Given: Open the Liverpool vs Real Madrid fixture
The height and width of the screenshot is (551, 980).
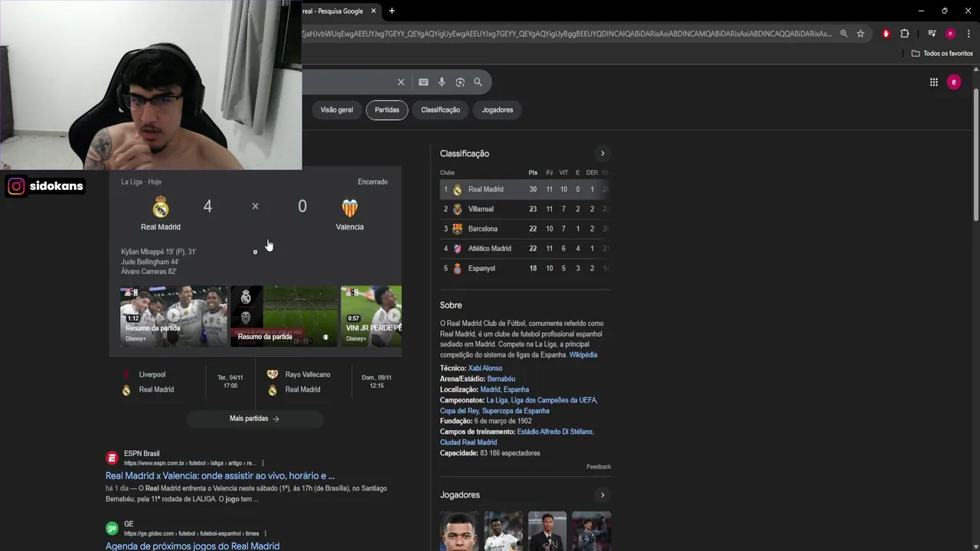Looking at the screenshot, I should click(182, 382).
